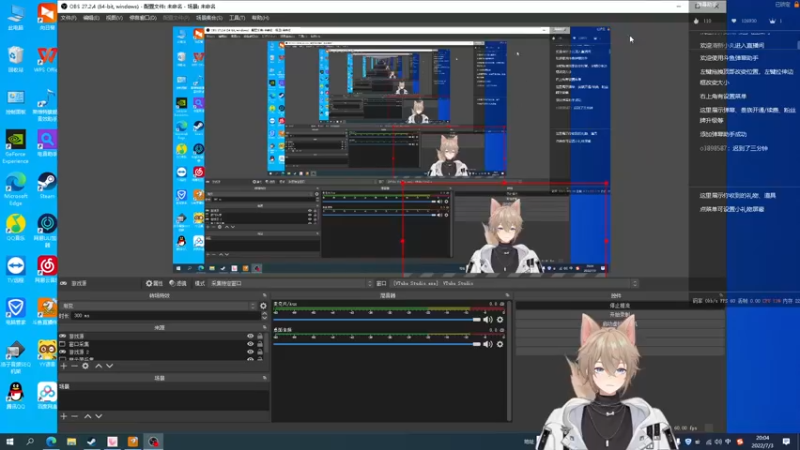Open 桌面音频 audio settings gear in the mixer
Screen dimensions: 800x450
500,344
